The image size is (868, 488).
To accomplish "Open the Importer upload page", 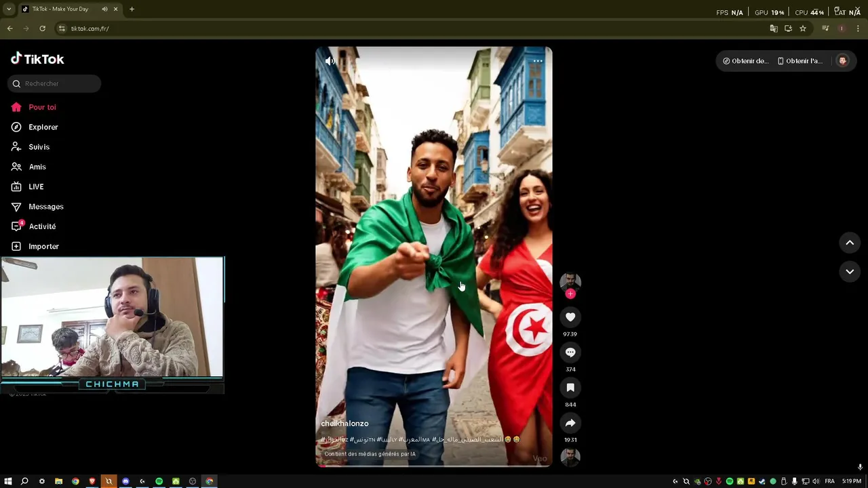I will pyautogui.click(x=35, y=246).
